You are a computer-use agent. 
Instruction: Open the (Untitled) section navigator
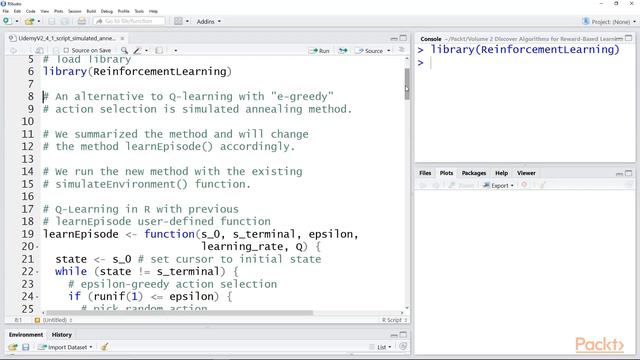click(53, 320)
